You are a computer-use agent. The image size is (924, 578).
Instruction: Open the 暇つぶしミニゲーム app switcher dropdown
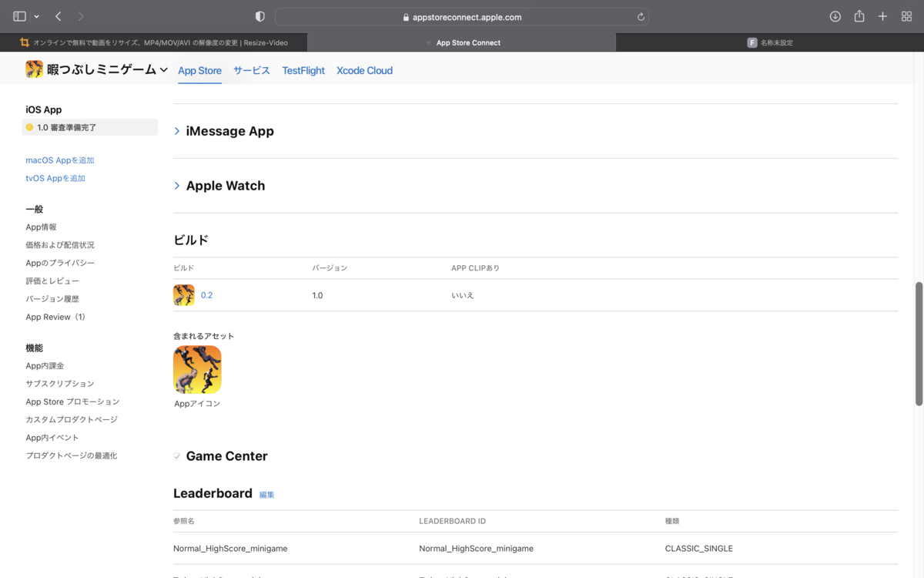163,70
